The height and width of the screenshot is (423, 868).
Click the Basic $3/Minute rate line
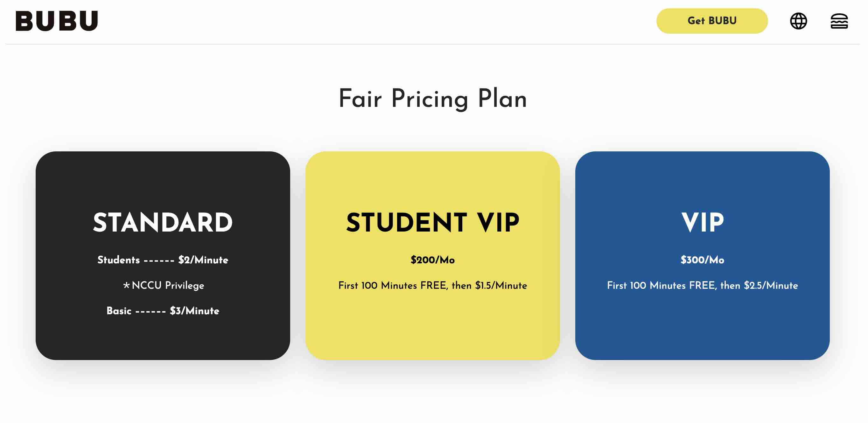(x=163, y=311)
